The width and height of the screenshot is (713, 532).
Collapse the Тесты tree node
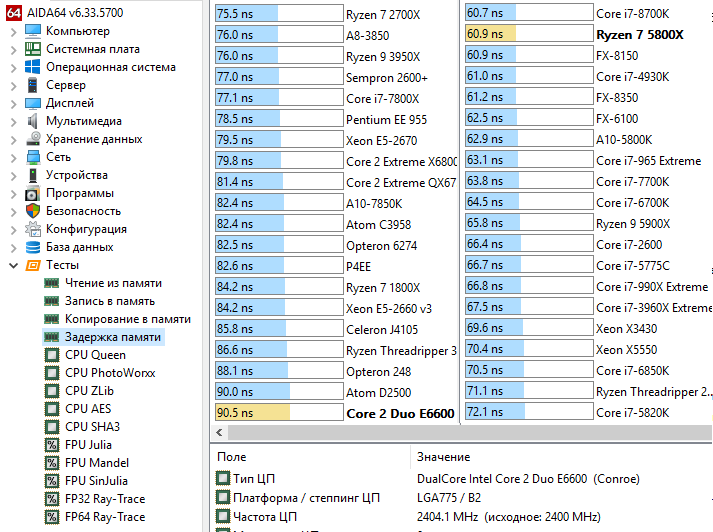[x=13, y=265]
